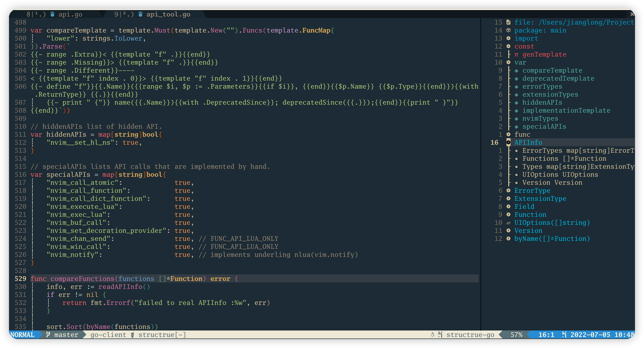Expand the ExtensionType node
Viewport: 644px width, 348px height.
(508, 199)
